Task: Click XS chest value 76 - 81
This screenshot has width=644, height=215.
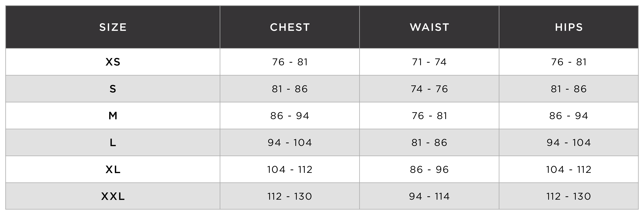Action: point(290,62)
